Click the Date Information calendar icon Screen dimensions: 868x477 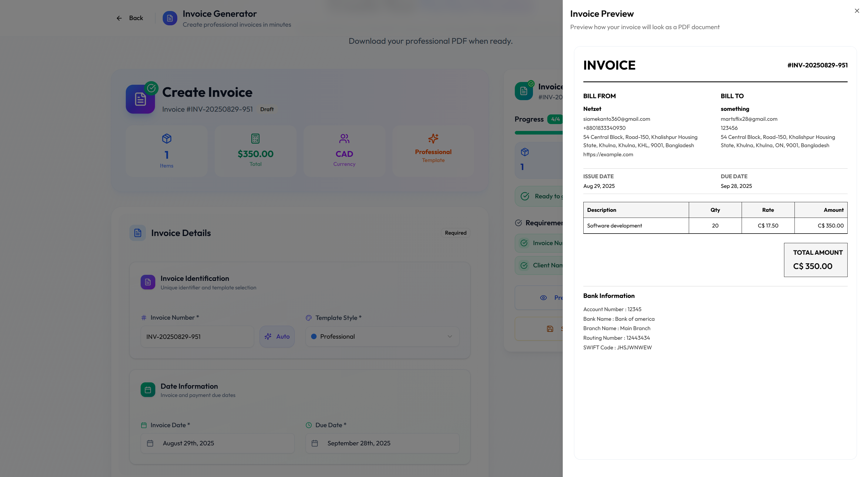point(148,390)
